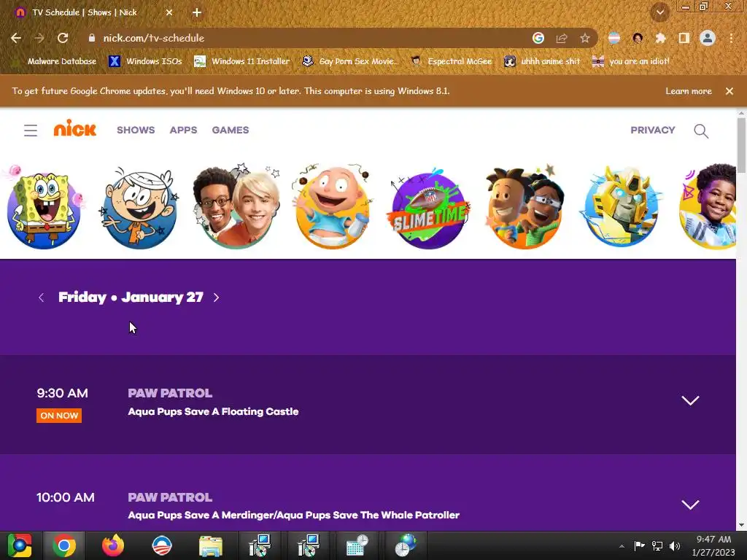Go to next day after January 27
Viewport: 747px width, 560px height.
216,297
